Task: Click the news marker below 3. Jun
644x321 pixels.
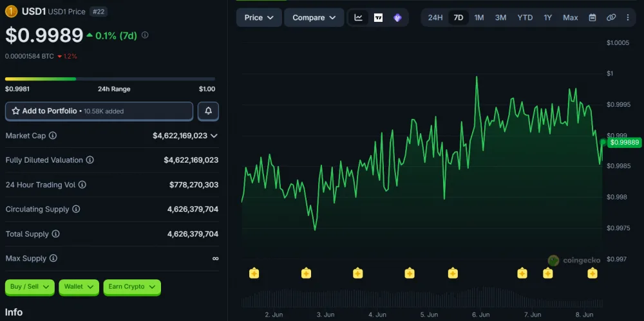Action: coord(306,273)
